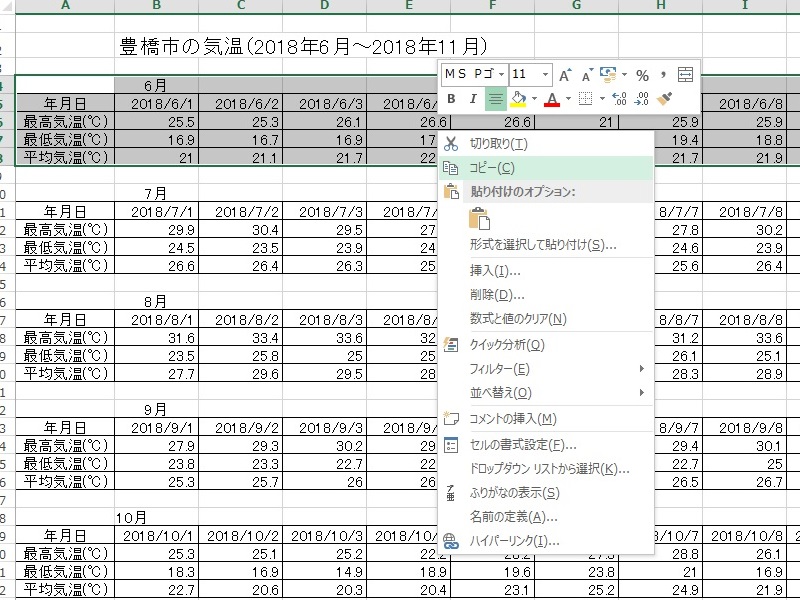Click the decrease font size icon

(x=586, y=74)
